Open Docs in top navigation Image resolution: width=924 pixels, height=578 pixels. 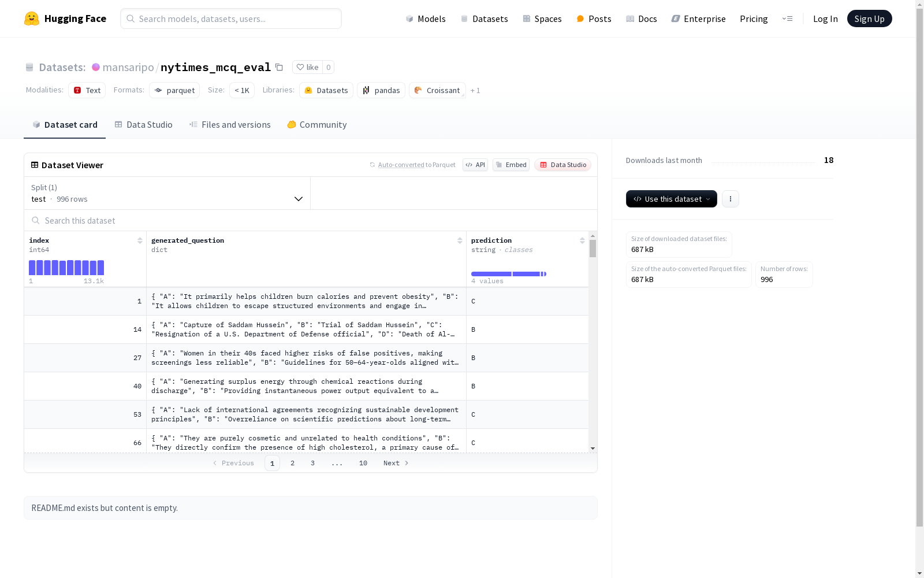click(642, 18)
